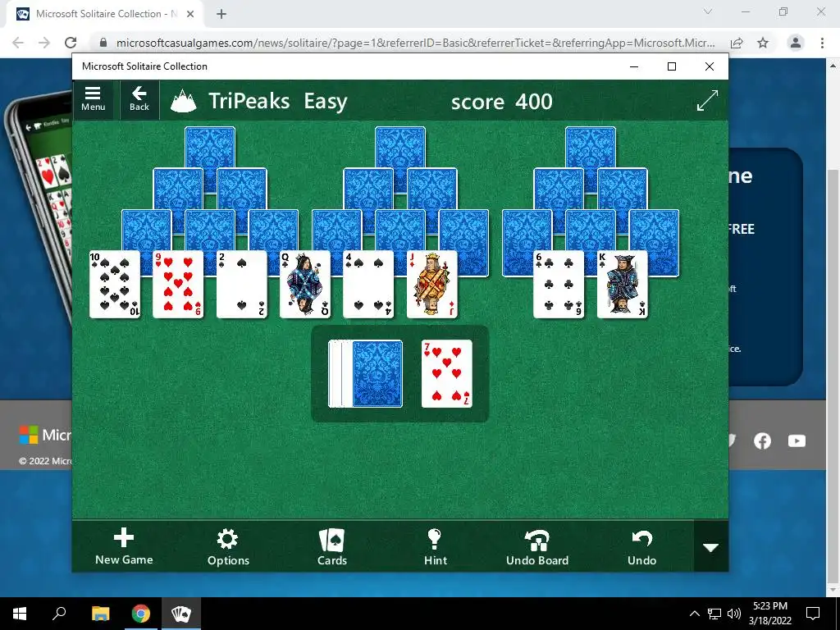Open Chrome profile avatar

[x=796, y=43]
